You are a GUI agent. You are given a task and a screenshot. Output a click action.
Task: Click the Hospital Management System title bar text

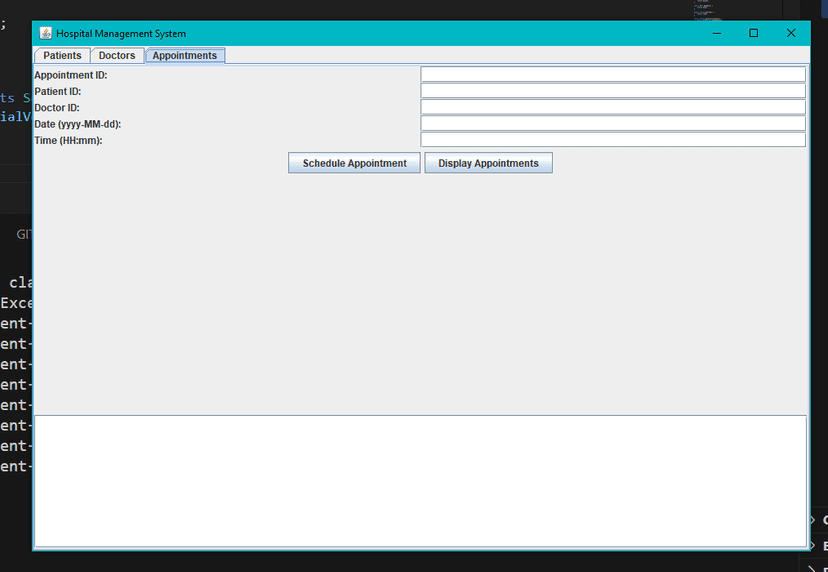(x=121, y=33)
